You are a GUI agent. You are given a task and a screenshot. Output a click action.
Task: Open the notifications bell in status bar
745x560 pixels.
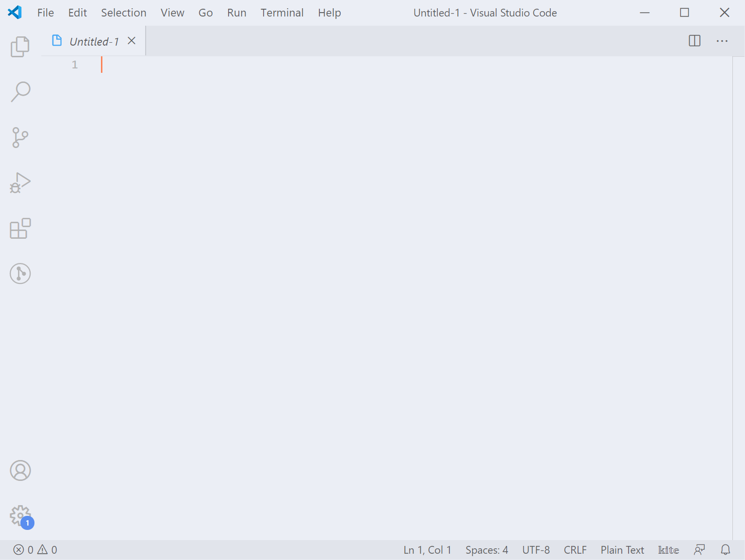[x=726, y=550]
